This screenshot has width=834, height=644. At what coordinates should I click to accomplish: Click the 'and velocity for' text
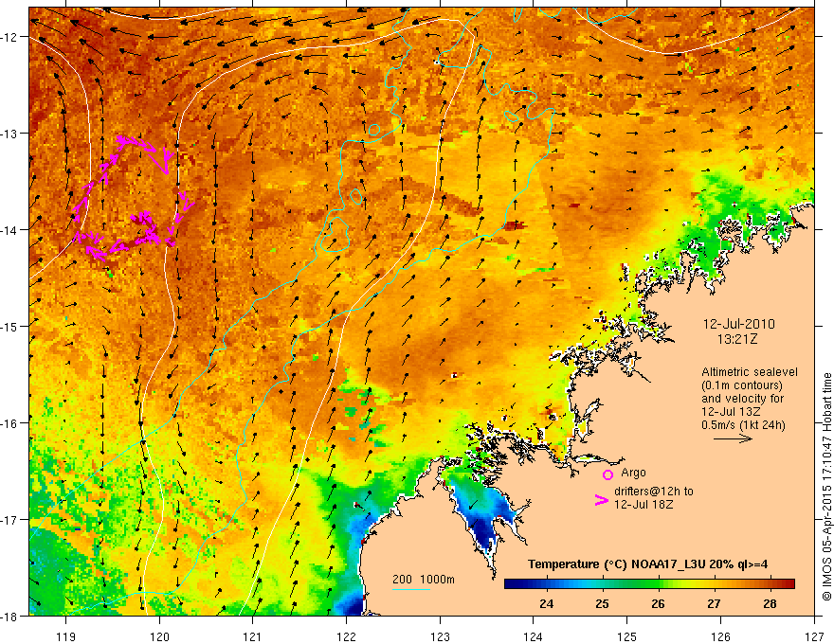point(742,399)
